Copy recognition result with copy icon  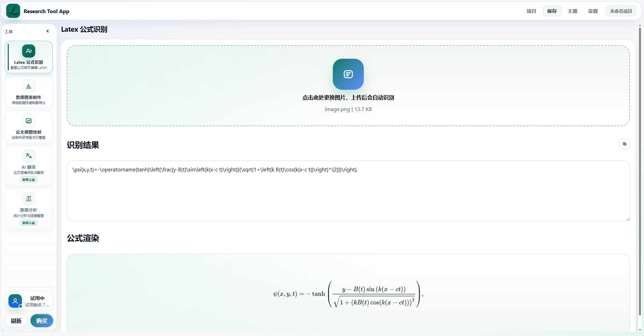point(624,144)
